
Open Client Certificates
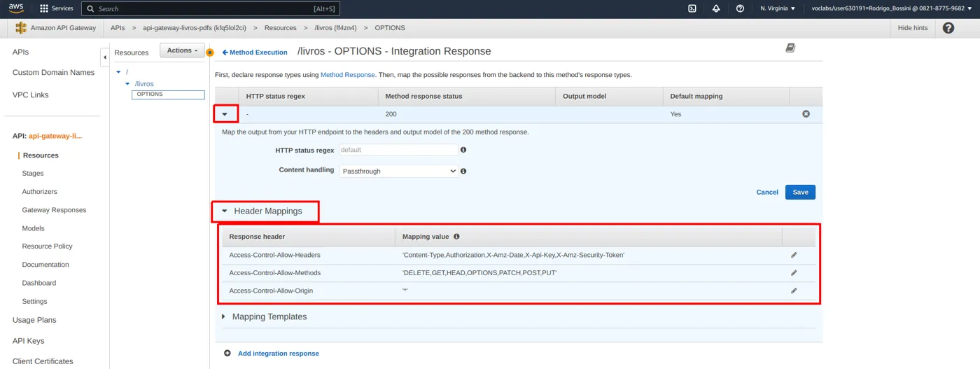click(43, 361)
